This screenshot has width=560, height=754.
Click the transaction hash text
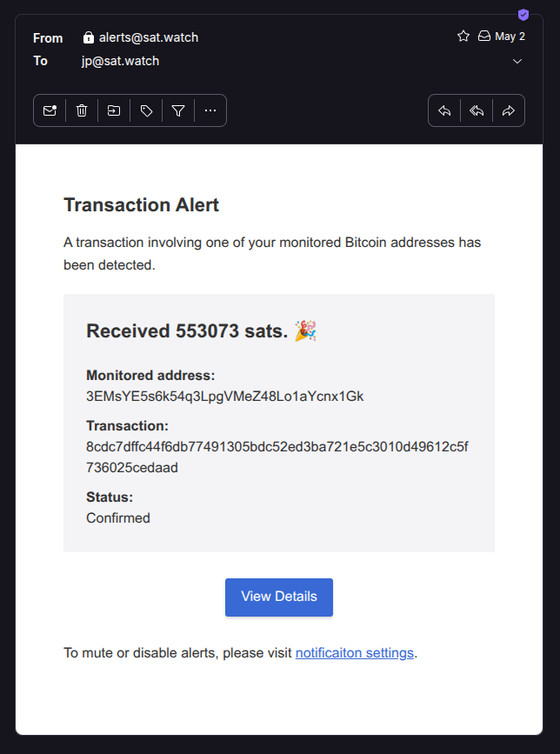277,457
